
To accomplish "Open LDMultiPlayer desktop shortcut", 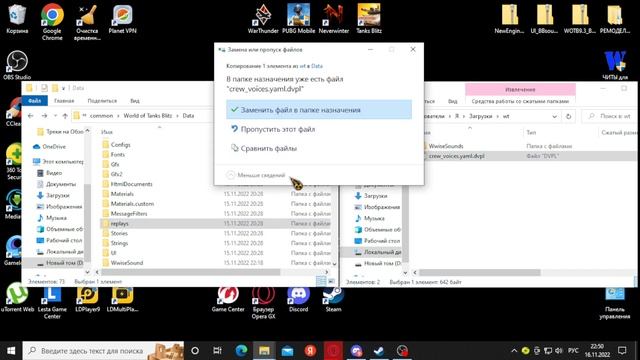I will click(x=122, y=299).
